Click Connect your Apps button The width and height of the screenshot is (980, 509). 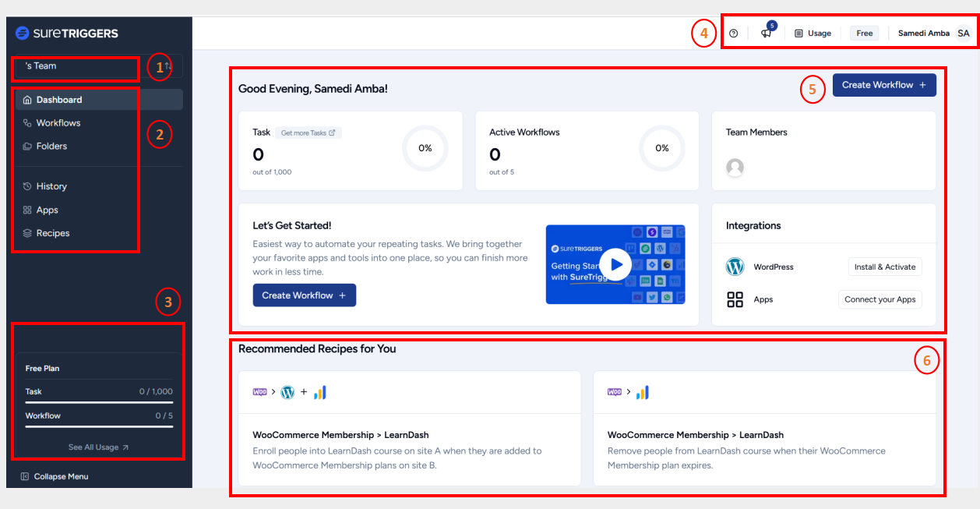(x=880, y=299)
